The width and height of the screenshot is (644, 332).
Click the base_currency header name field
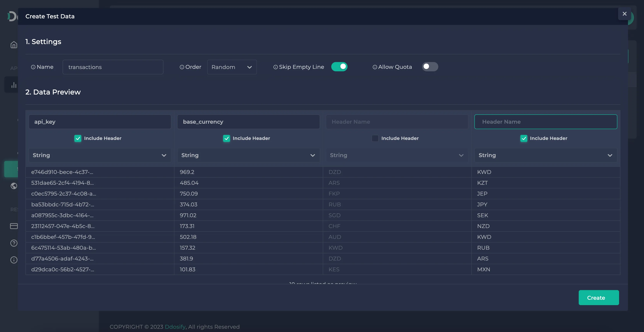point(248,122)
